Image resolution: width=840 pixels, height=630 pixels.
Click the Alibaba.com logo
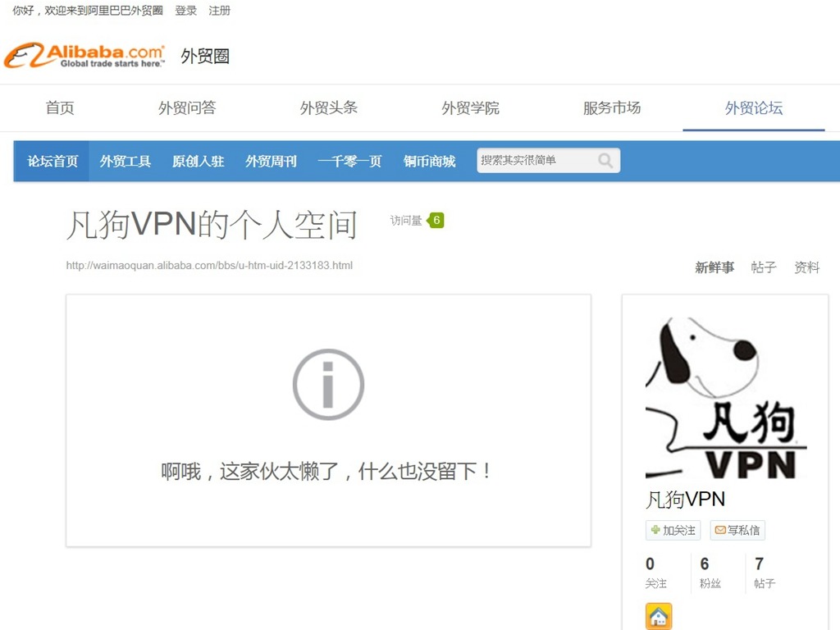click(84, 56)
